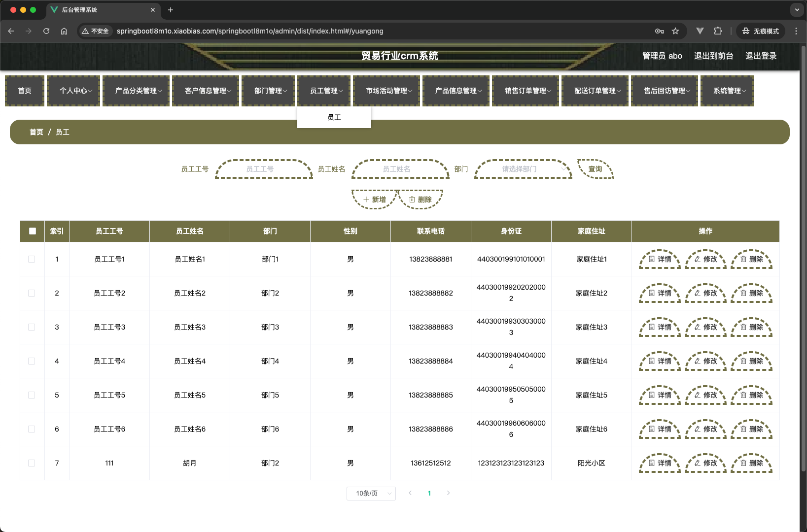Check the checkbox for row 员工工号4

[x=32, y=361]
